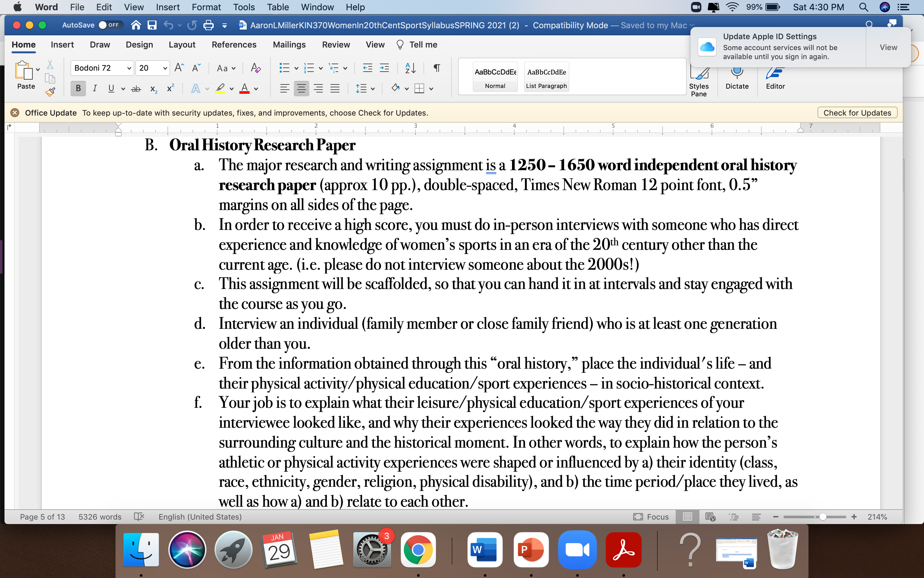Redo the last action
Viewport: 924px width, 578px height.
(192, 25)
